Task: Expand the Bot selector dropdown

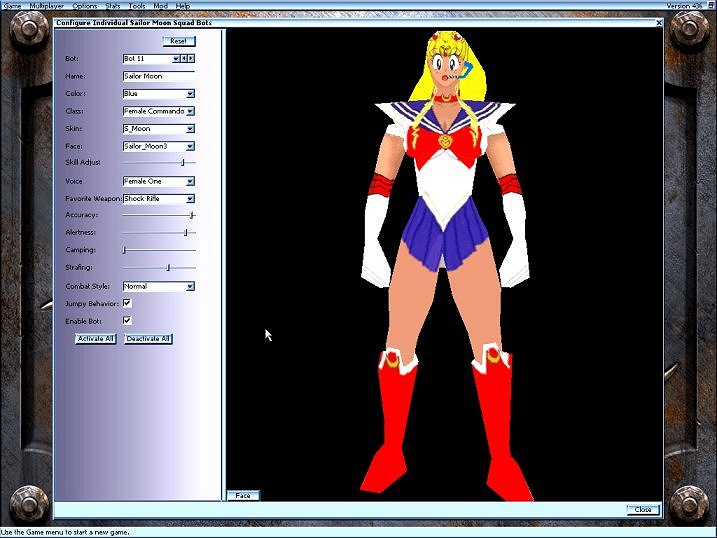Action: (x=176, y=59)
